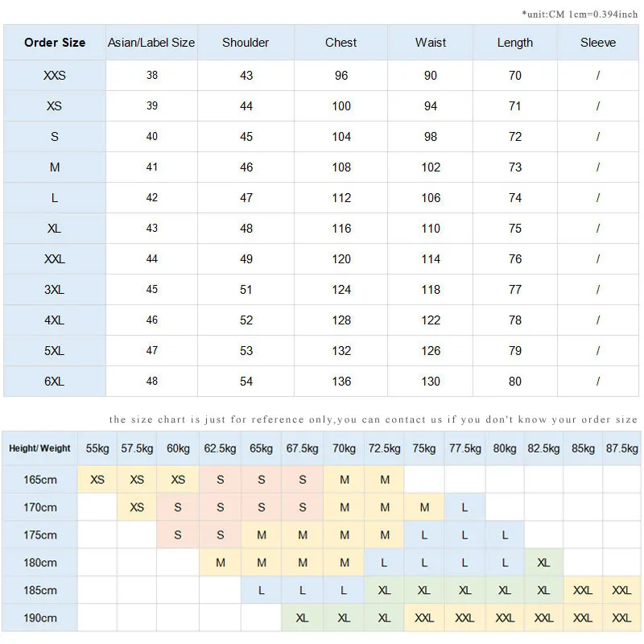Click the chest value 136 cell

pyautogui.click(x=341, y=382)
